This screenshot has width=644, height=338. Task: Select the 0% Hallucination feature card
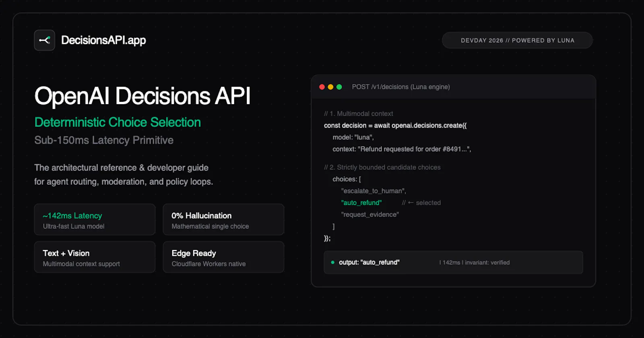tap(223, 219)
